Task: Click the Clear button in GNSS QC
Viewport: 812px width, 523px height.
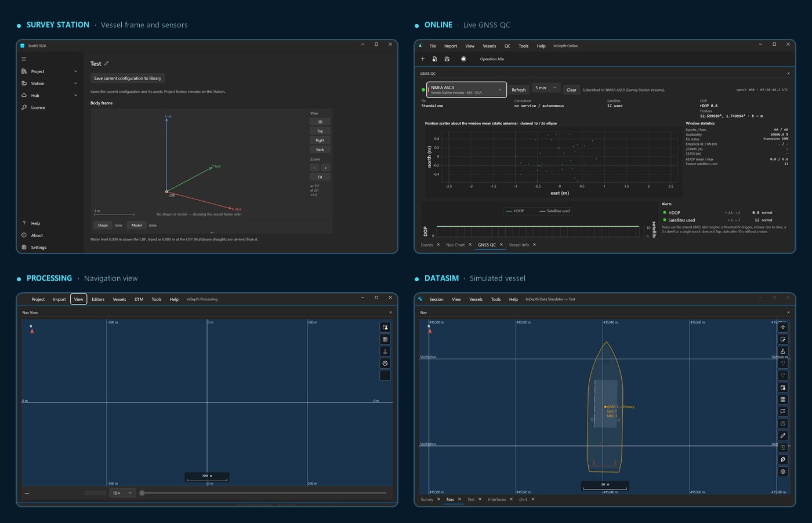Action: 571,90
